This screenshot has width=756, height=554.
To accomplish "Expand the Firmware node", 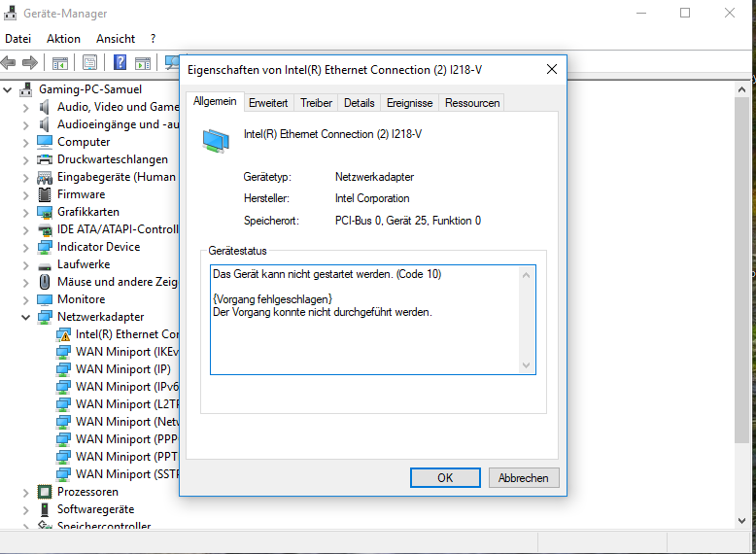I will coord(26,195).
